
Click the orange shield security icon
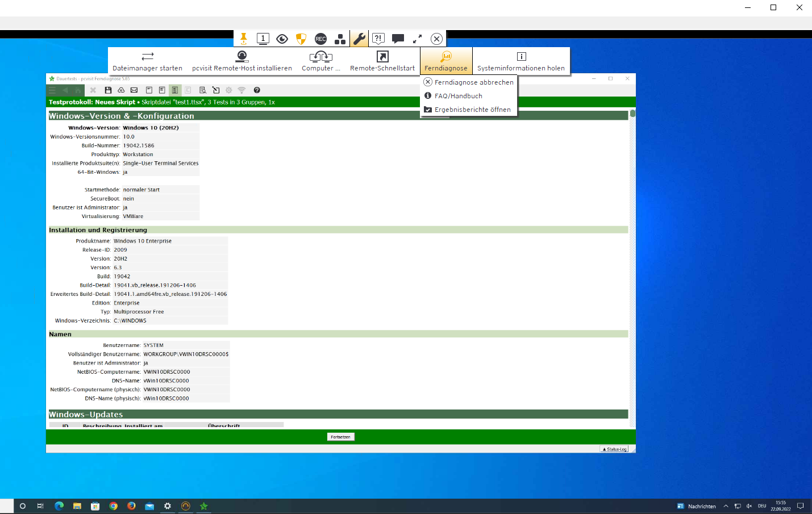(x=301, y=39)
